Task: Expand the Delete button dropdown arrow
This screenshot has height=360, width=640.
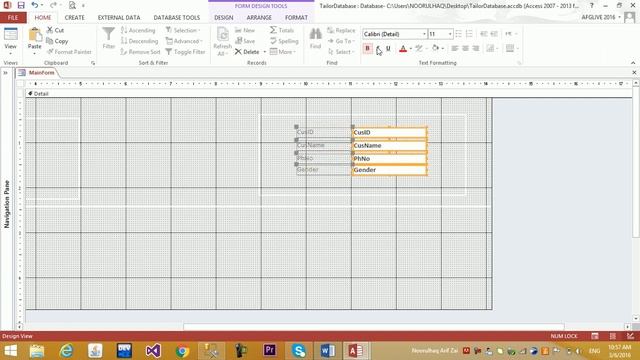Action: [x=264, y=52]
